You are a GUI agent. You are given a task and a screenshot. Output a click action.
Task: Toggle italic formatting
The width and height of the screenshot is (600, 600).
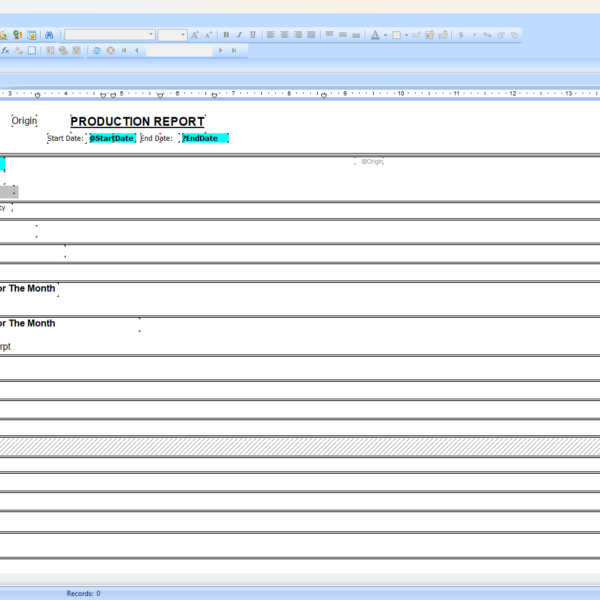point(240,35)
